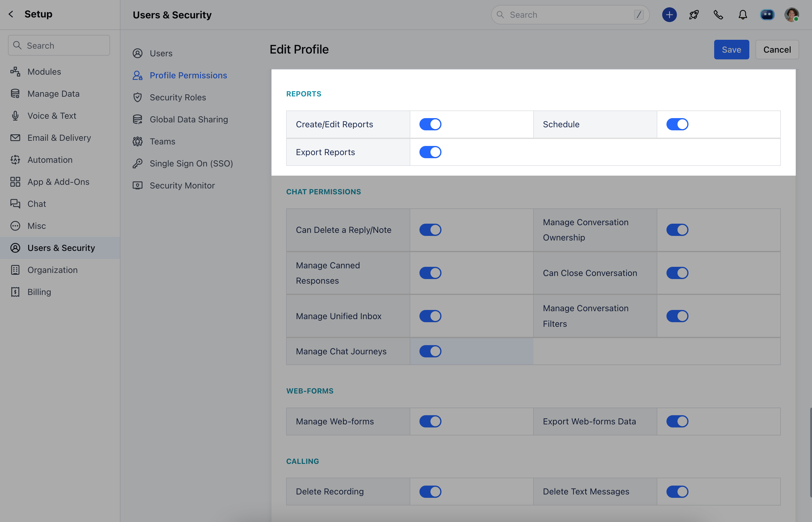Image resolution: width=812 pixels, height=522 pixels.
Task: Click the Organization building icon
Action: pos(15,270)
